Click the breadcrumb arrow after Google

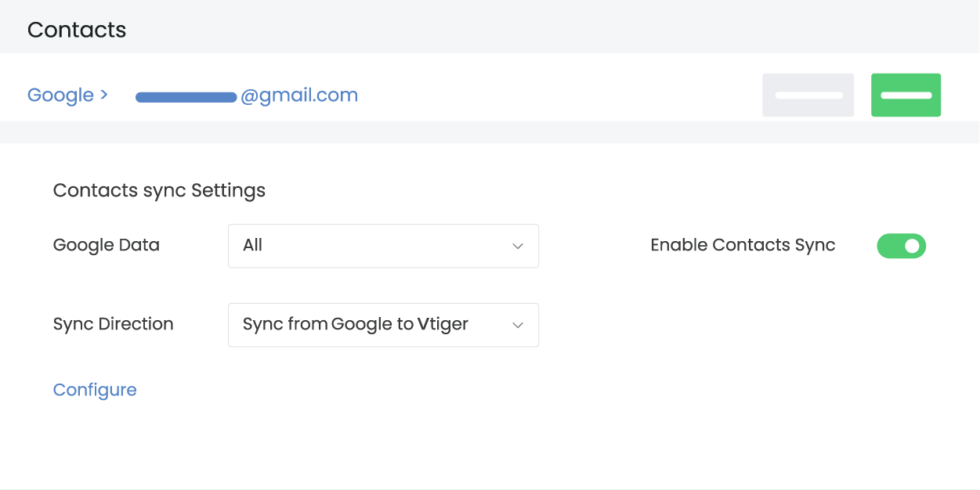pyautogui.click(x=103, y=95)
